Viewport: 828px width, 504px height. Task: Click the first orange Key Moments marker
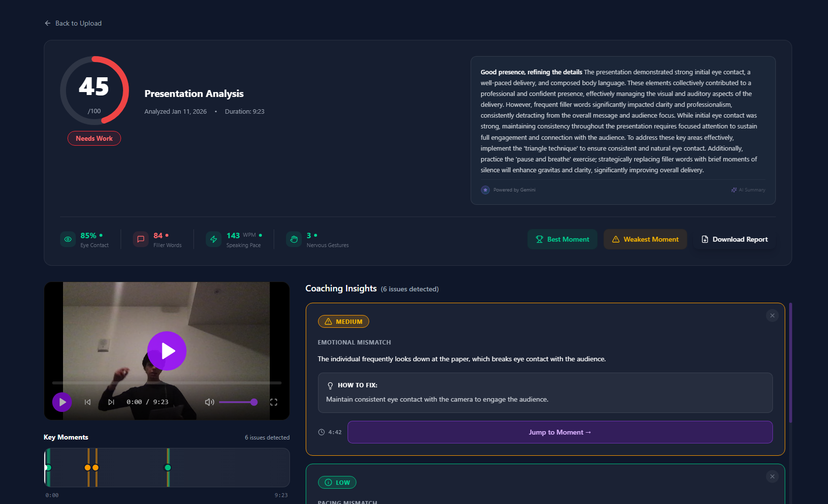click(x=88, y=468)
